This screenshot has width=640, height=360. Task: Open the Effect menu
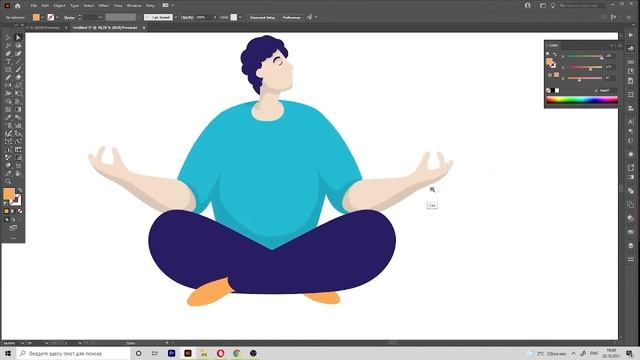(x=104, y=6)
